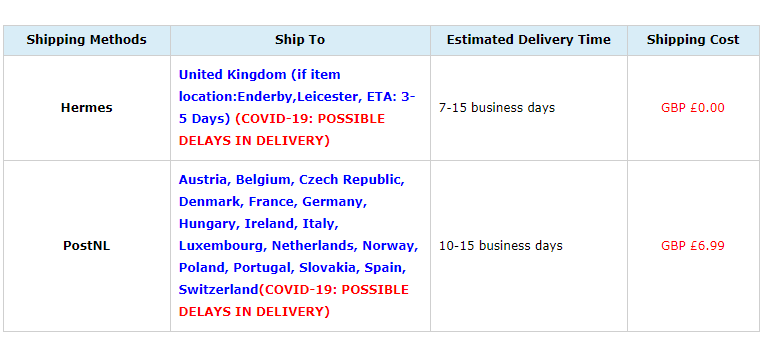Click the Hungary, Ireland, Italy line
Image resolution: width=764 pixels, height=360 pixels.
[258, 224]
